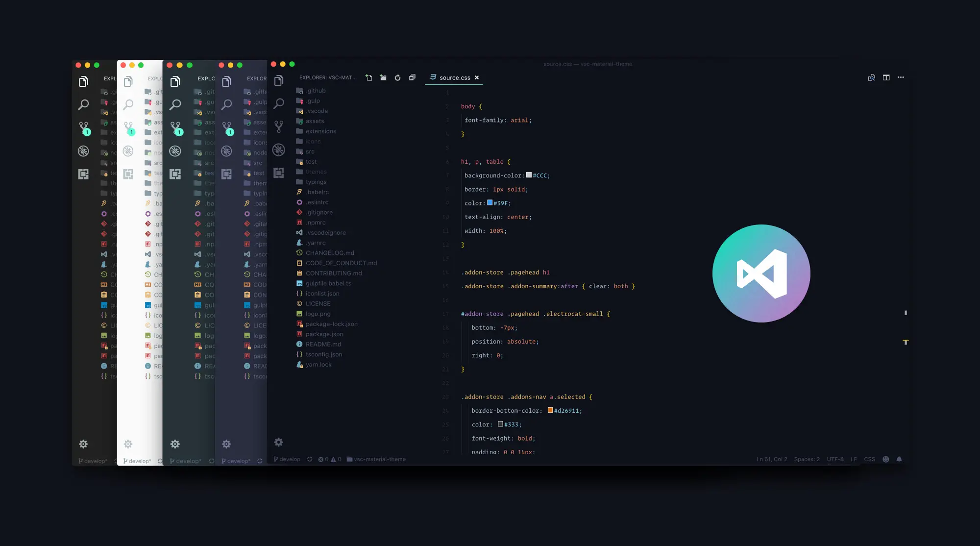Viewport: 980px width, 546px height.
Task: Open Source Control in frontmost window's activity bar
Action: tap(279, 126)
